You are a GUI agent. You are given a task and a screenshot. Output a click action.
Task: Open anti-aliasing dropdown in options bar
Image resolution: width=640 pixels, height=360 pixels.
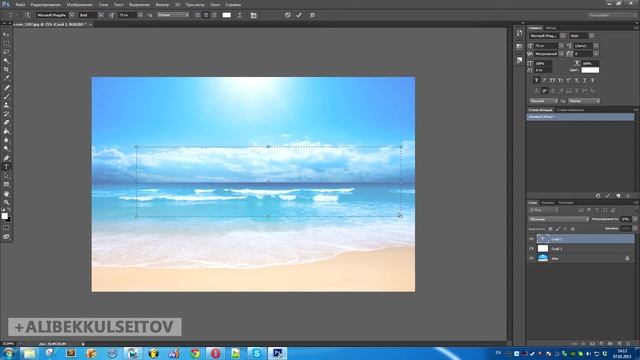(173, 15)
